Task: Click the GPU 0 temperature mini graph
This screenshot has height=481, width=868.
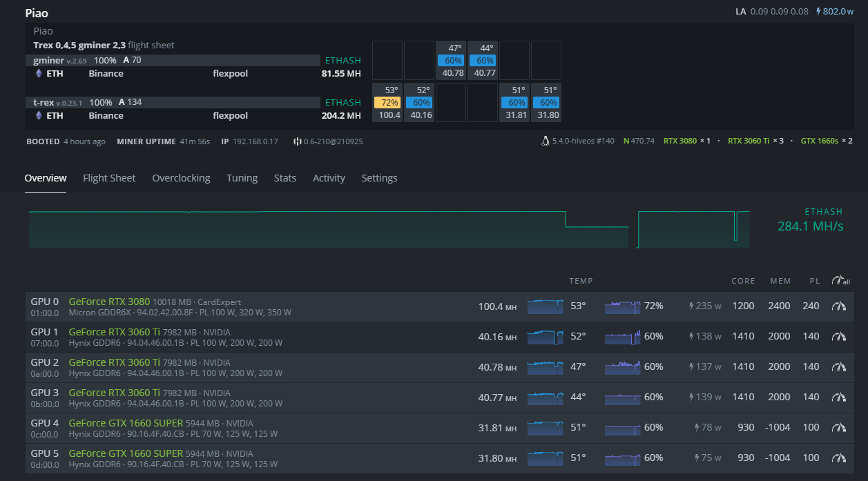Action: [545, 306]
